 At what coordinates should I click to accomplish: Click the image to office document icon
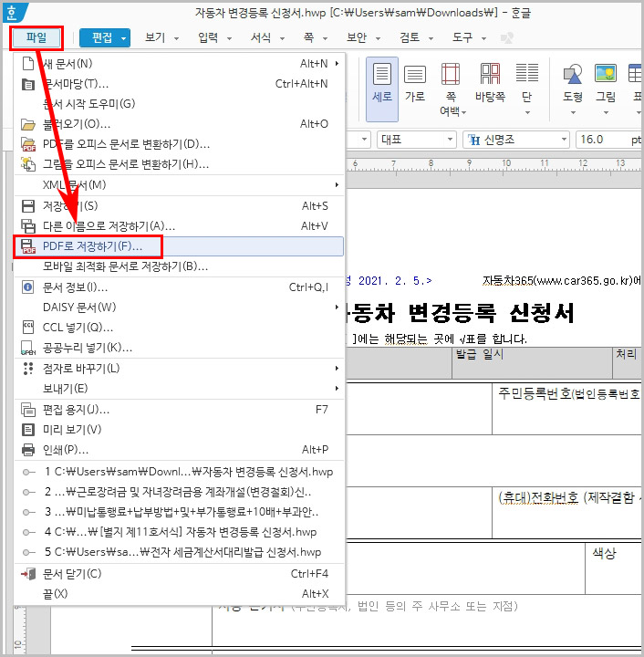28,164
